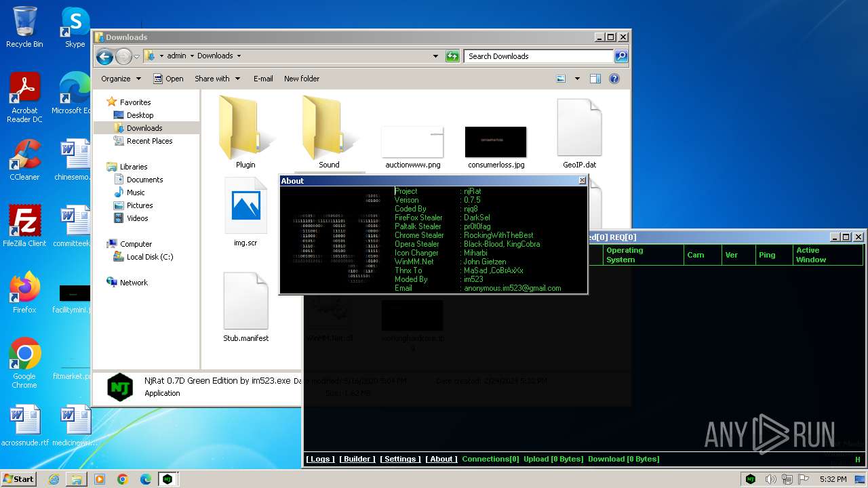Image resolution: width=868 pixels, height=488 pixels.
Task: Open njRat Settings
Action: [400, 459]
